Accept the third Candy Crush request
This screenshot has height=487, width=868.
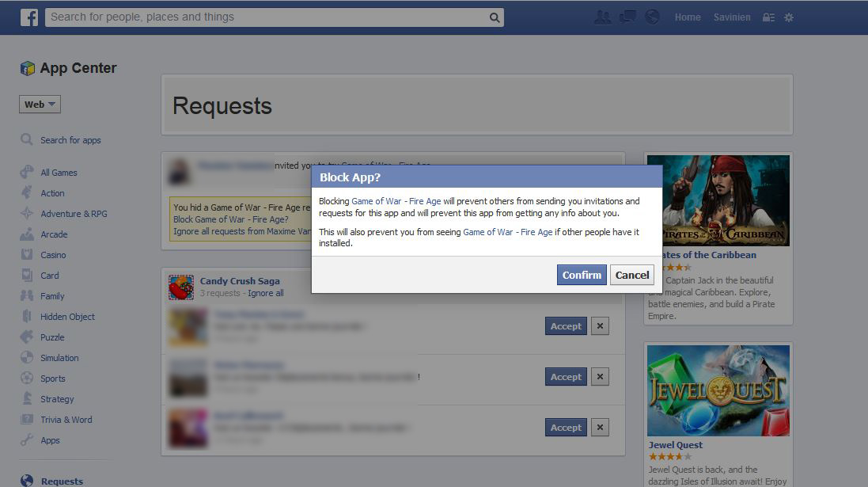[x=566, y=428]
